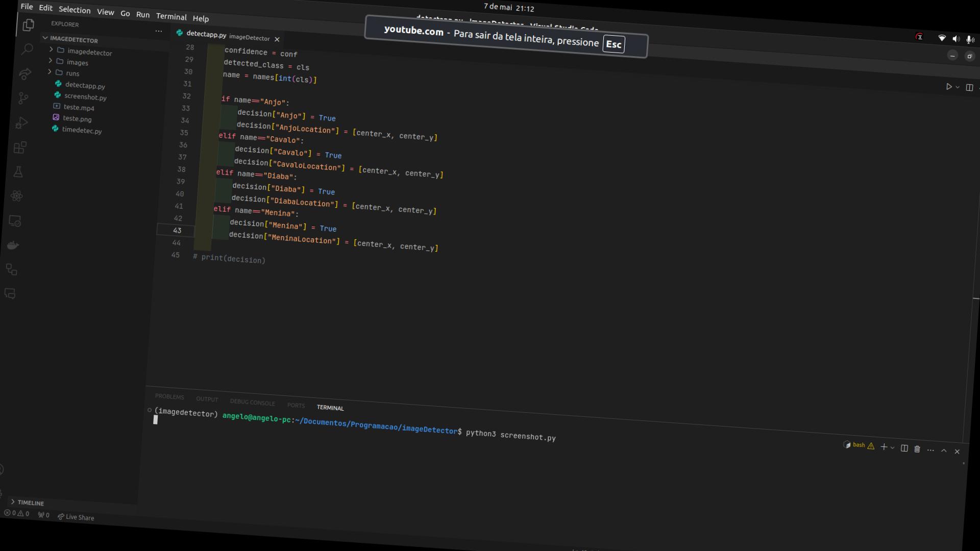Open the Source Control view
This screenshot has width=980, height=551.
click(23, 98)
